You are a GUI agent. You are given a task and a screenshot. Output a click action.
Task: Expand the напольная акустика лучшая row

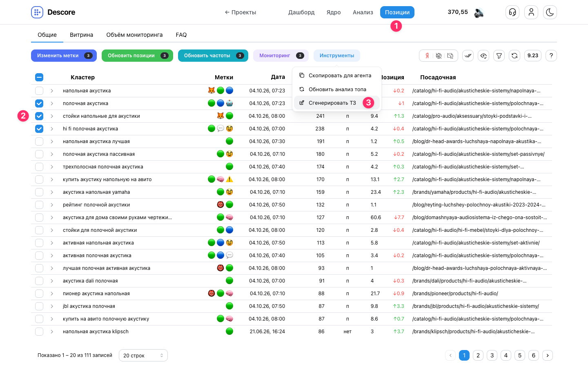tap(52, 141)
